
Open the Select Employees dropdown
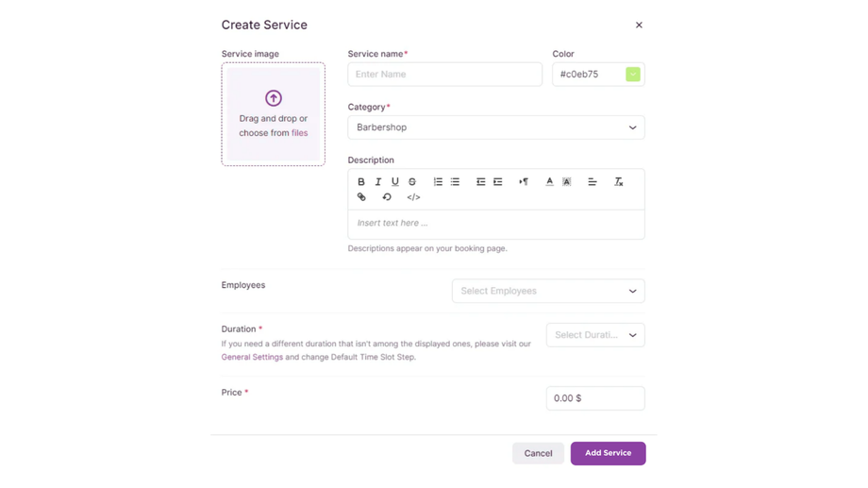pos(548,291)
